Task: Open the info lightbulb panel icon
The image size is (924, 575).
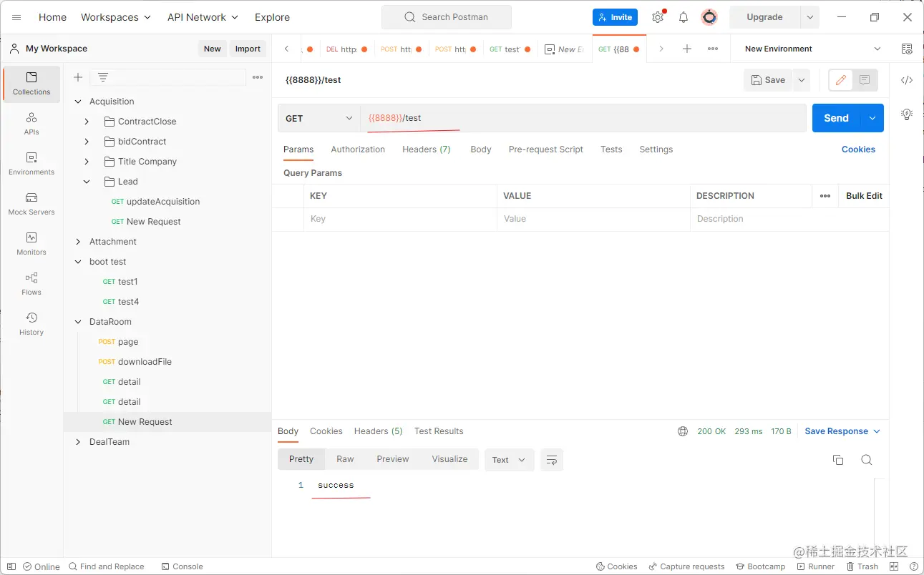Action: 907,114
